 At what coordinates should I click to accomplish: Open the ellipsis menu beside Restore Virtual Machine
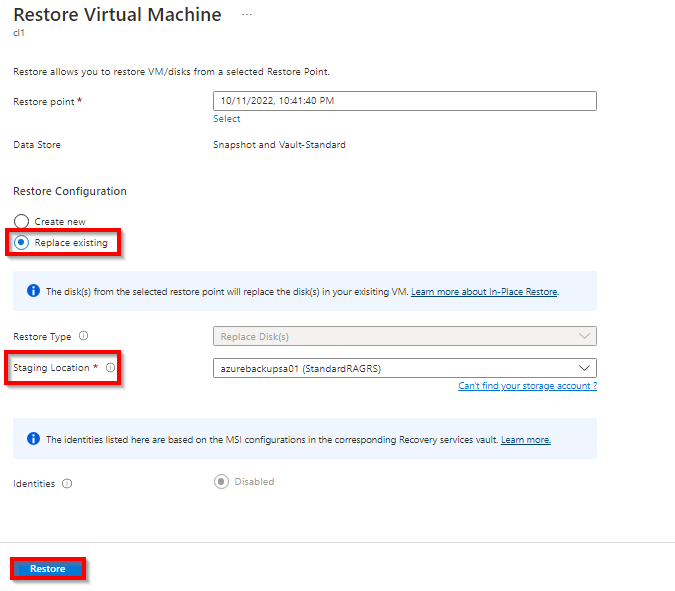(247, 15)
